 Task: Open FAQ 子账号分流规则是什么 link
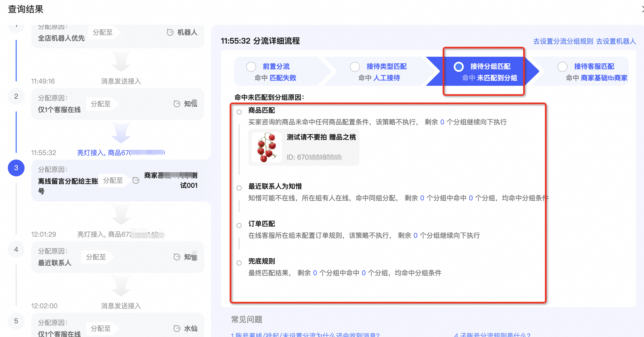(492, 334)
